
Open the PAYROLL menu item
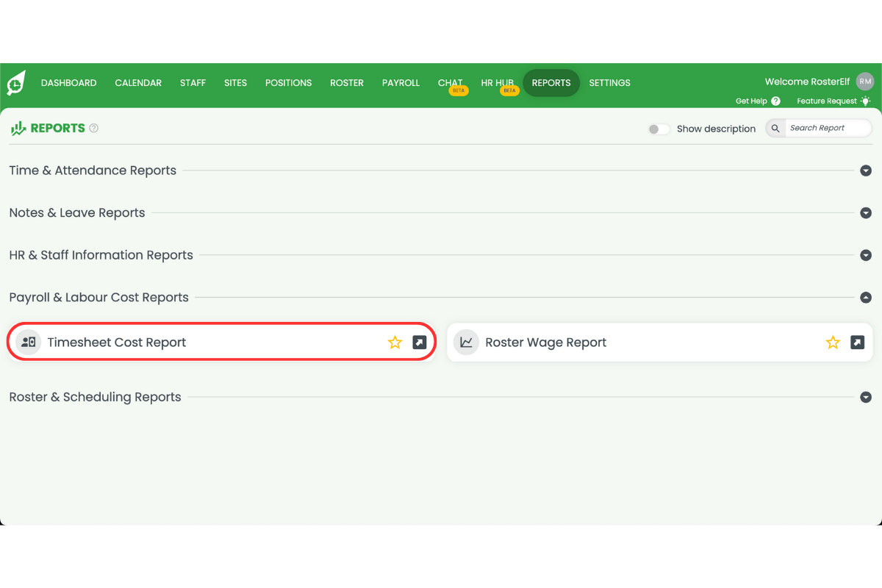(x=401, y=82)
